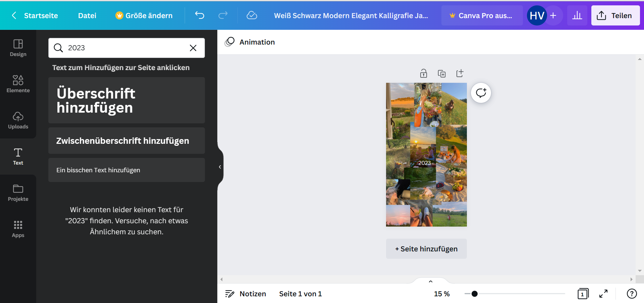Add a comment using the speech bubble icon
This screenshot has height=303, width=644.
click(481, 93)
